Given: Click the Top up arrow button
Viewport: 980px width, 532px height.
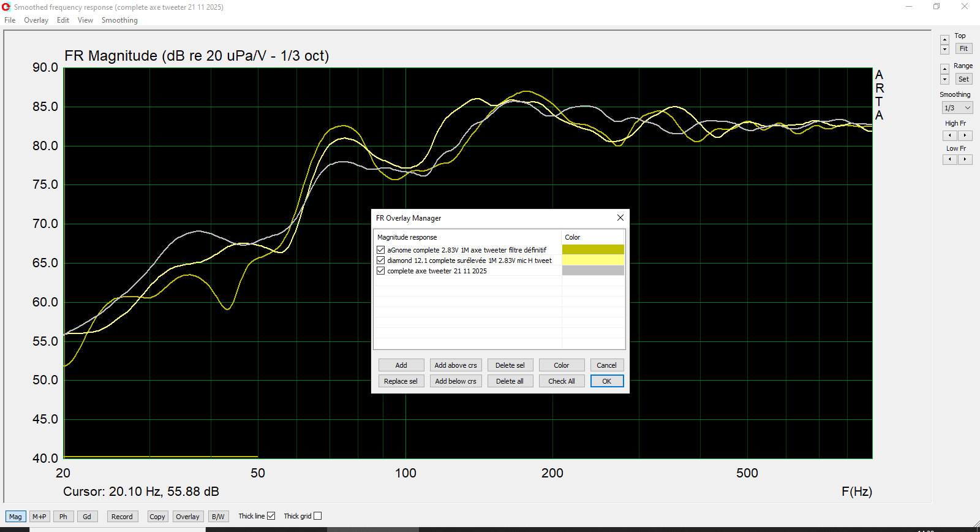Looking at the screenshot, I should [x=944, y=40].
